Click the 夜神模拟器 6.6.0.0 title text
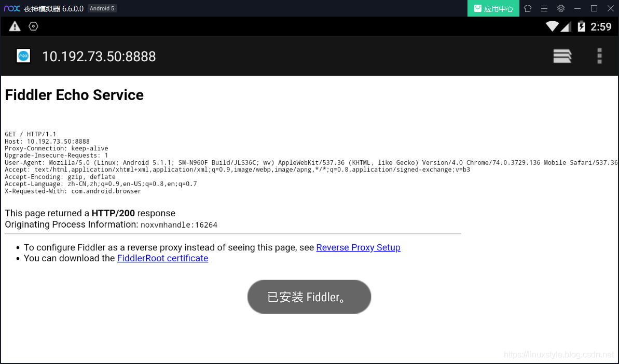The height and width of the screenshot is (364, 619). 53,8
